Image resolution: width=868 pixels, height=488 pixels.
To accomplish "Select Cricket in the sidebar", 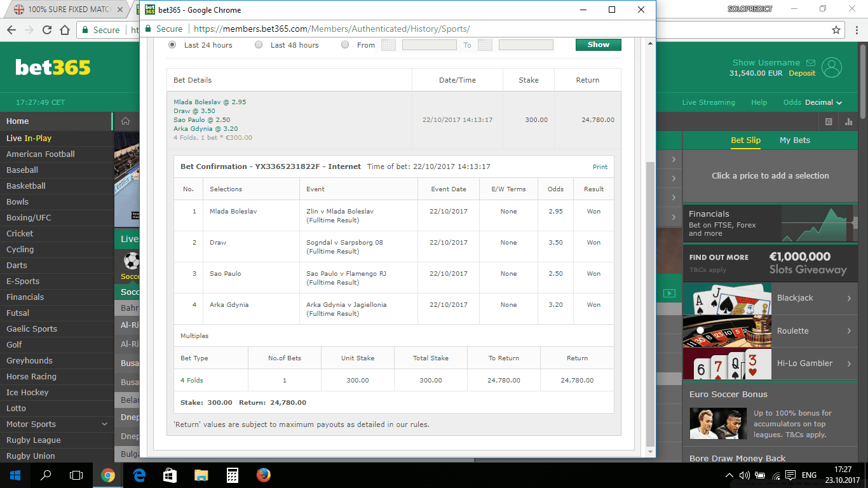I will [x=56, y=233].
